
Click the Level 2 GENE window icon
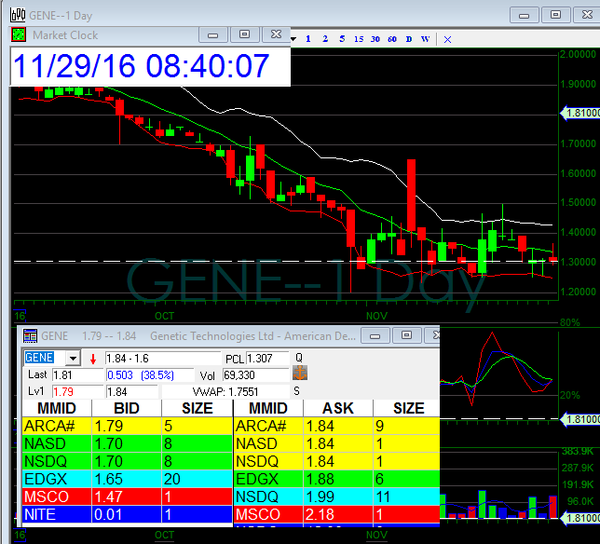[30, 337]
